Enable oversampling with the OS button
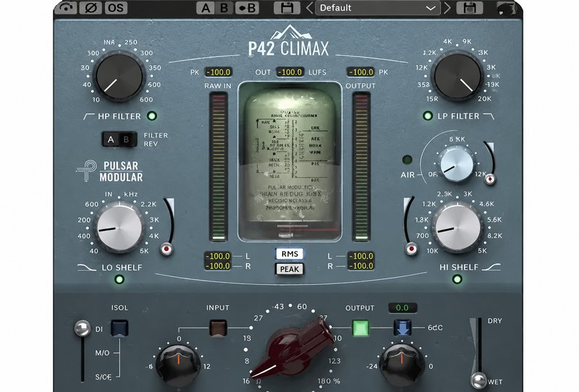This screenshot has width=579, height=392. pos(116,8)
